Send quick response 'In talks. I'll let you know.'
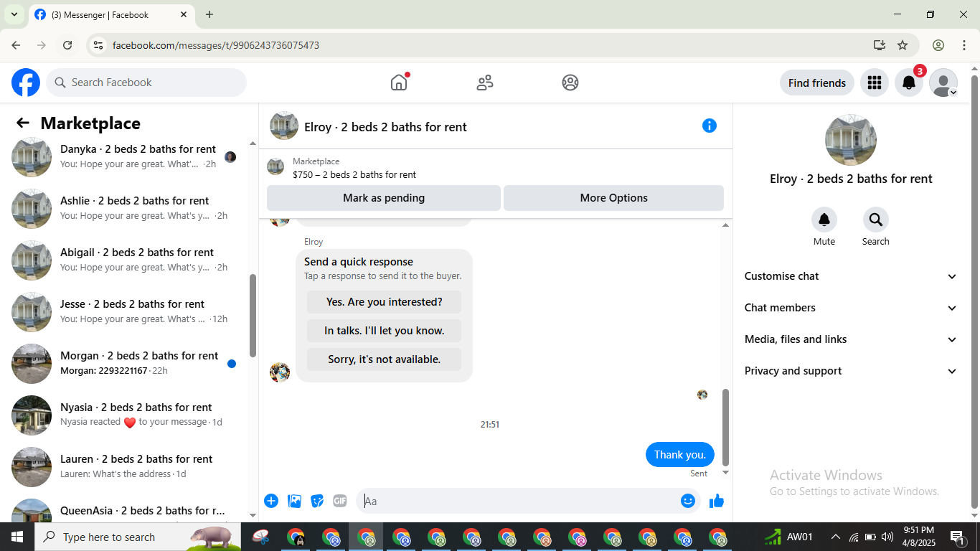 384,331
